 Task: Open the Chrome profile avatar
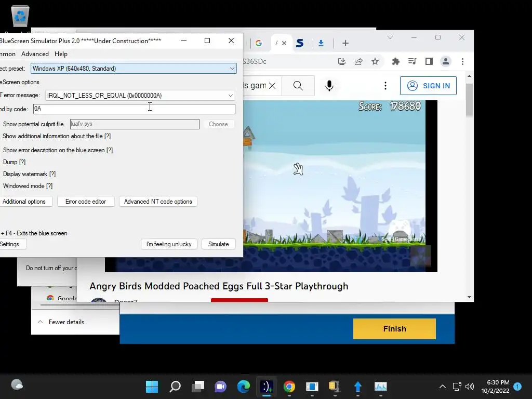click(x=445, y=61)
